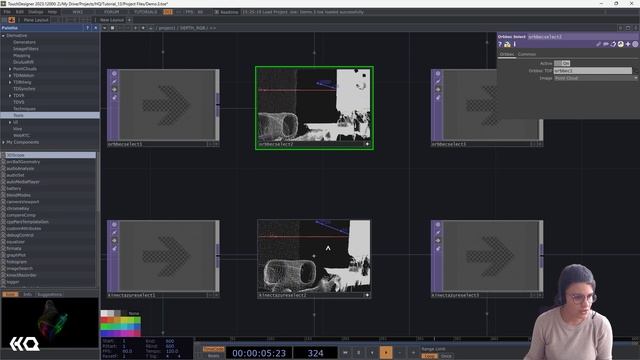Image resolution: width=640 pixels, height=360 pixels.
Task: Click the language swap icon in parameters
Action: pos(613,44)
